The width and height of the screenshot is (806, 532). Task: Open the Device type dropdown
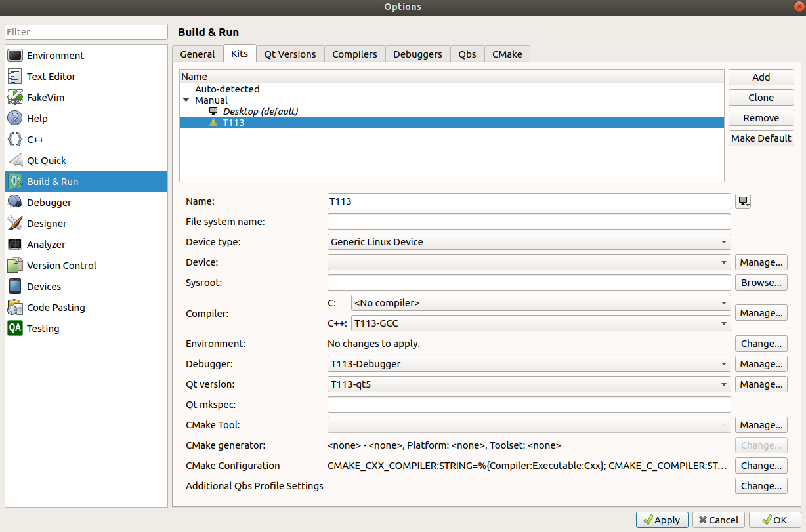pyautogui.click(x=529, y=242)
